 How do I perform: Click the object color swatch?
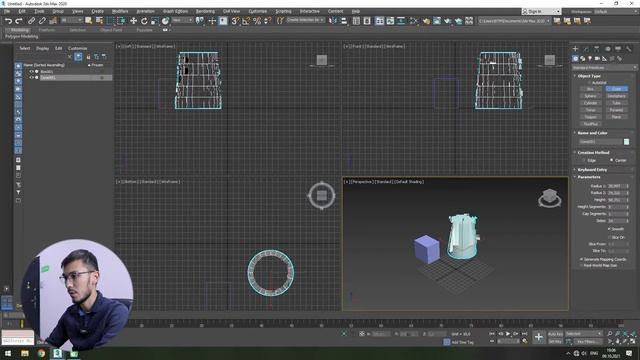[x=627, y=142]
